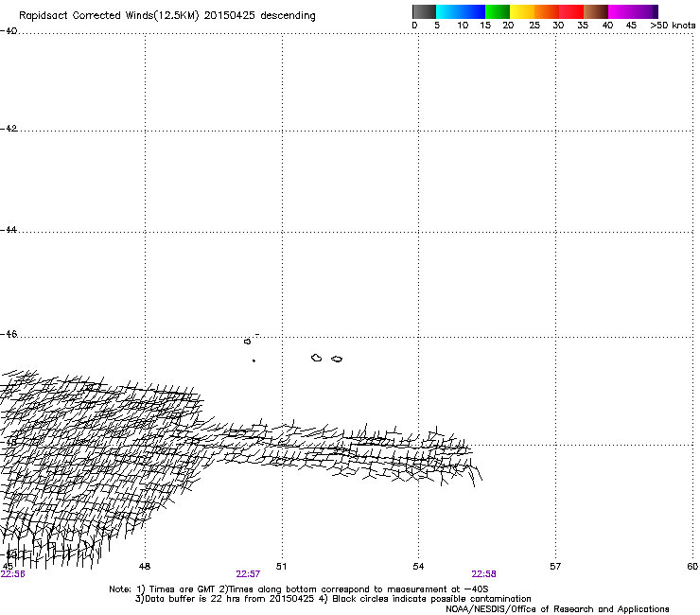The width and height of the screenshot is (700, 615).
Task: Click the 'NOAA/NESDIS/Office of Research and Applications' credit
Action: coord(557,609)
